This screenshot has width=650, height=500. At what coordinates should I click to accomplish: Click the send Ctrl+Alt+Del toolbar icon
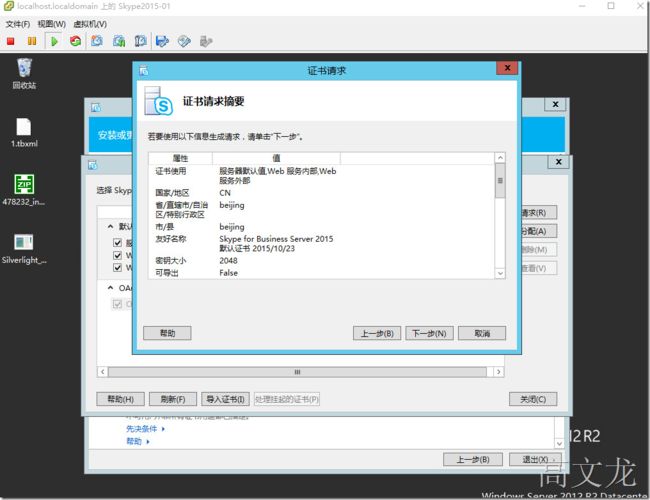pyautogui.click(x=162, y=41)
